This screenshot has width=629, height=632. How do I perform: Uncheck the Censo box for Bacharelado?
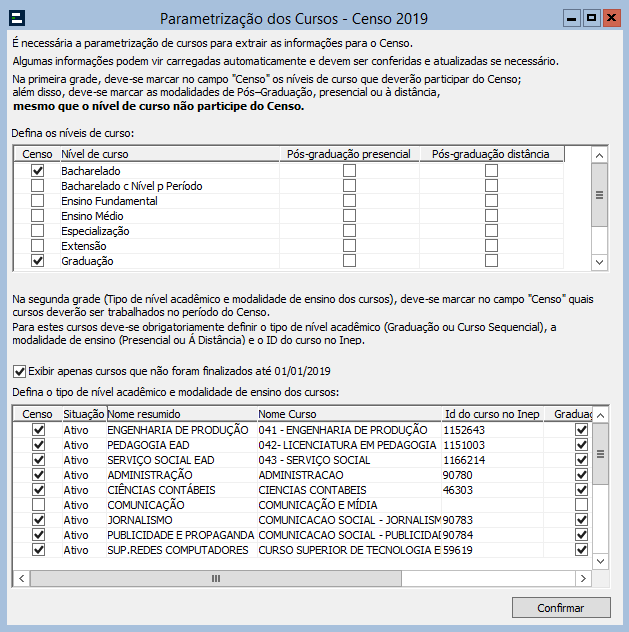pos(38,171)
